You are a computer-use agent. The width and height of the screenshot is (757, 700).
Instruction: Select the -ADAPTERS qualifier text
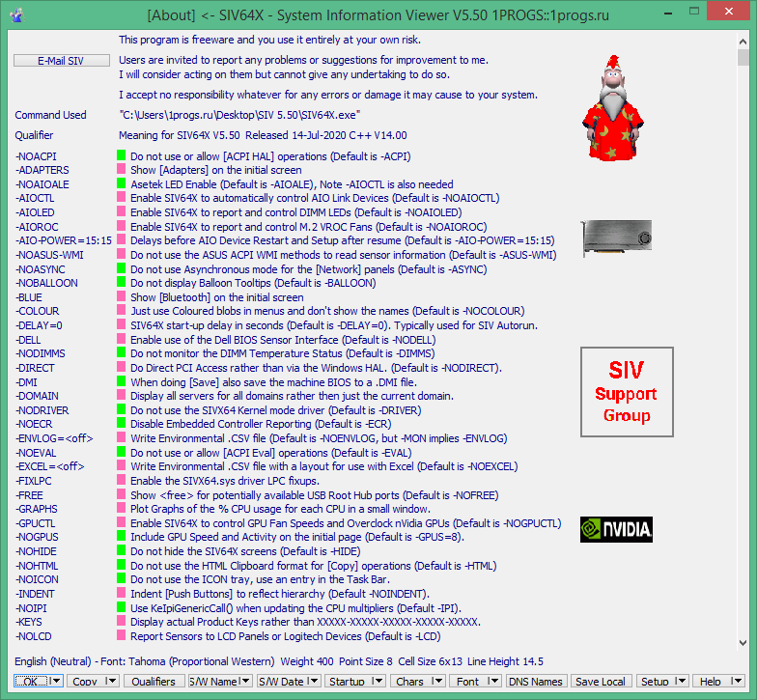click(x=42, y=170)
